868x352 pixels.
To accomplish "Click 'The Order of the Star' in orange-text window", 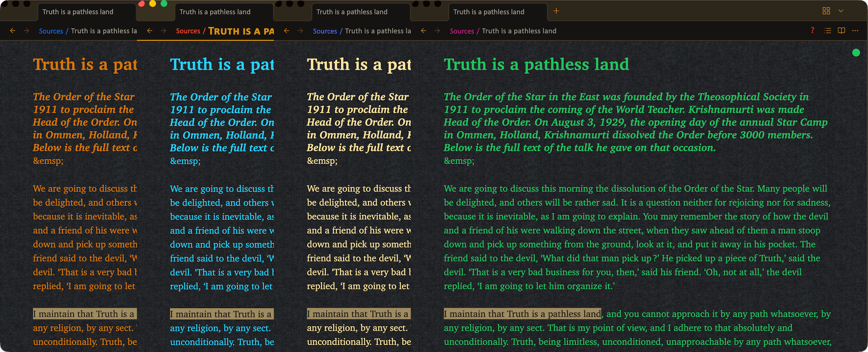I will coord(84,97).
